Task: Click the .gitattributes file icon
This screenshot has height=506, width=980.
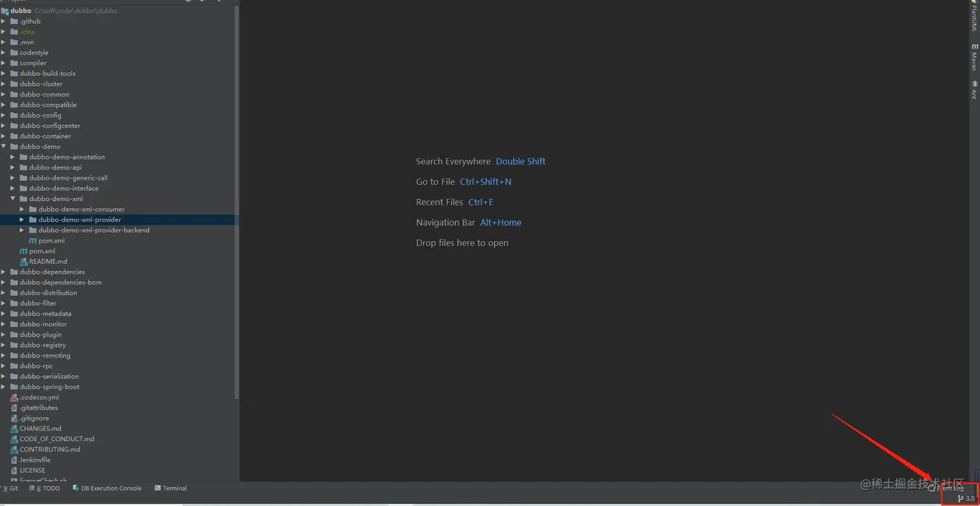Action: click(14, 408)
